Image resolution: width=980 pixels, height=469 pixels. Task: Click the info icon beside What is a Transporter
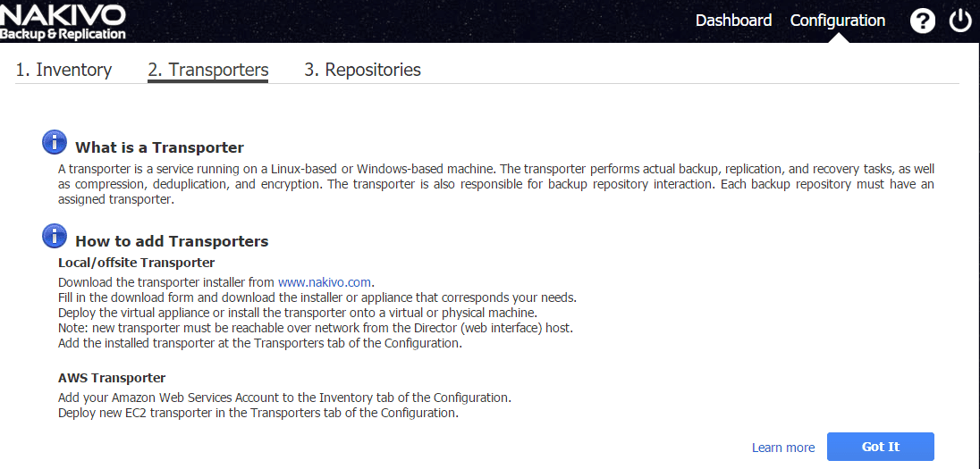click(x=55, y=142)
